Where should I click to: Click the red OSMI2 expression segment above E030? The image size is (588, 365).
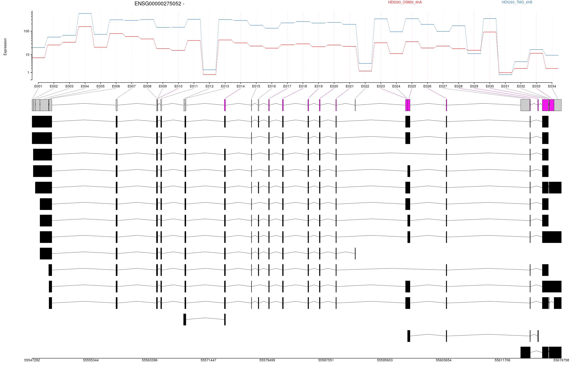click(490, 32)
